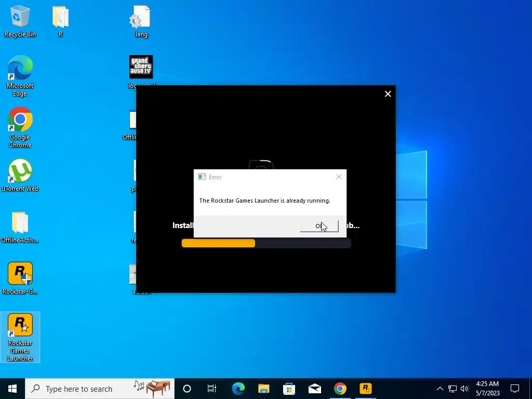Open the notification center icon
Viewport: 532px width, 399px height.
[515, 389]
